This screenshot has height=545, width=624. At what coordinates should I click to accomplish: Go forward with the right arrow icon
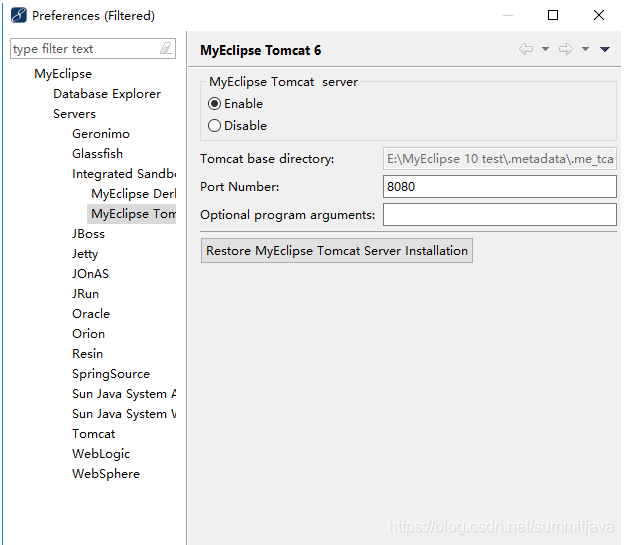tap(566, 49)
